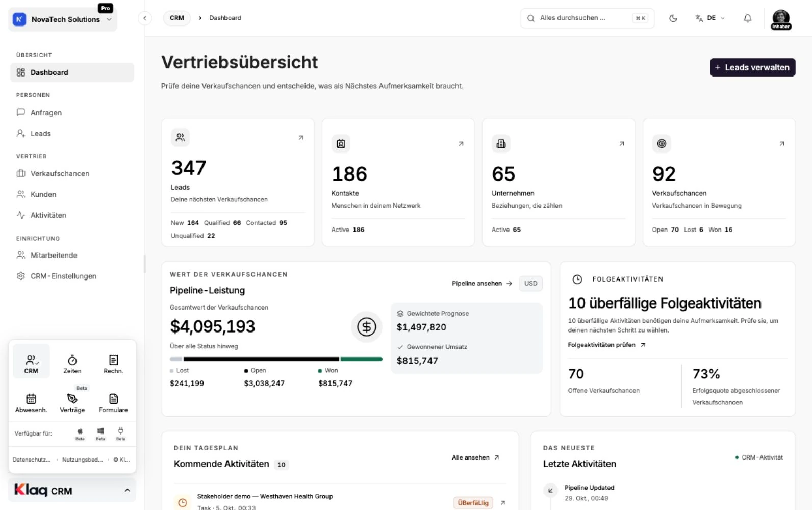Screen dimensions: 812x510
Task: Open the USD currency selector
Action: (x=530, y=283)
